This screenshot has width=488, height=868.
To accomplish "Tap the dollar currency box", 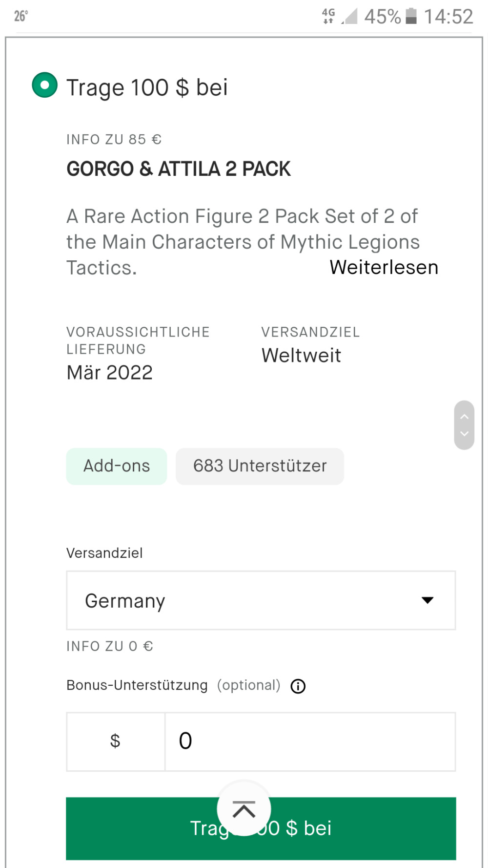I will (x=116, y=741).
